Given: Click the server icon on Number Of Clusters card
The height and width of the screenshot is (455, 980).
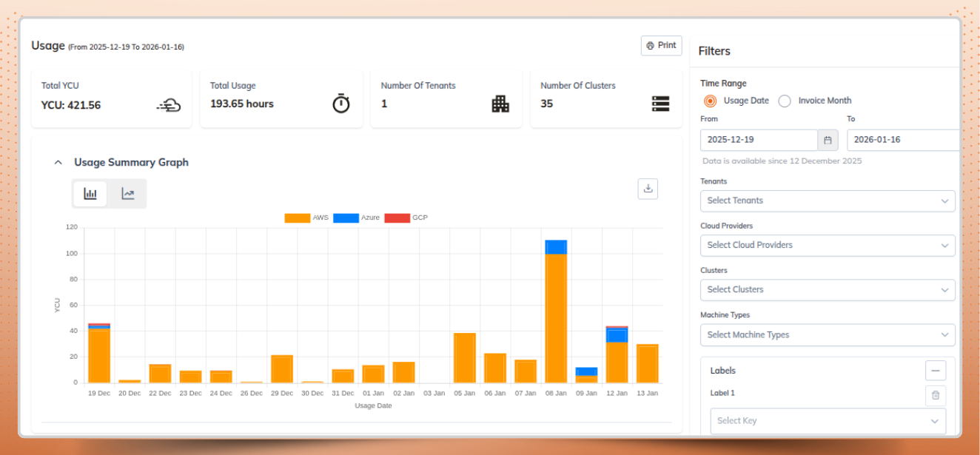Looking at the screenshot, I should (661, 104).
